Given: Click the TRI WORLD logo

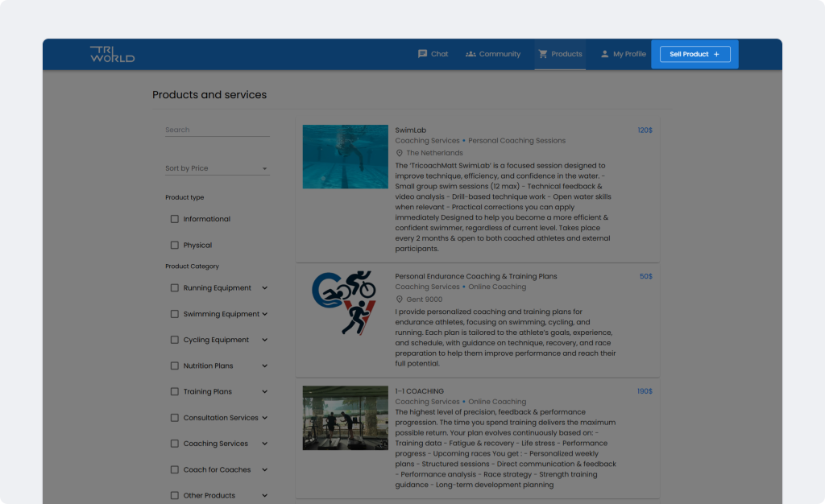Looking at the screenshot, I should pyautogui.click(x=112, y=54).
